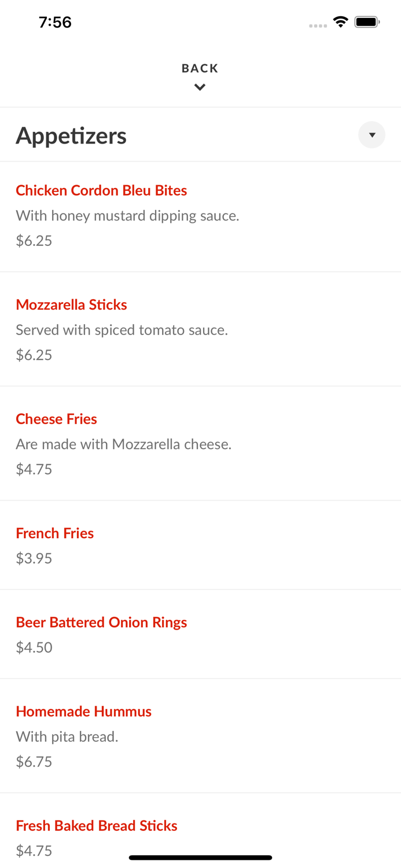The image size is (401, 868).
Task: Open the Cheese Fries menu item
Action: [56, 419]
